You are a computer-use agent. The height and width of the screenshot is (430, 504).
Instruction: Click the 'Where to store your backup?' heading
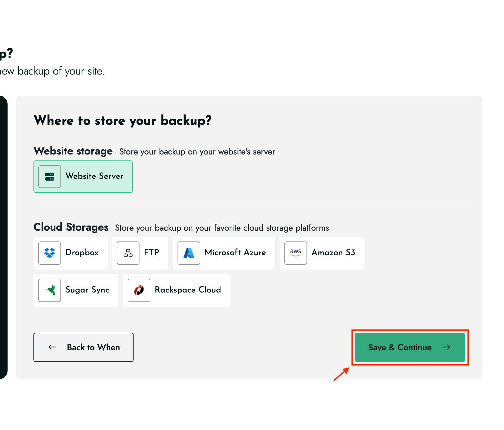[123, 120]
